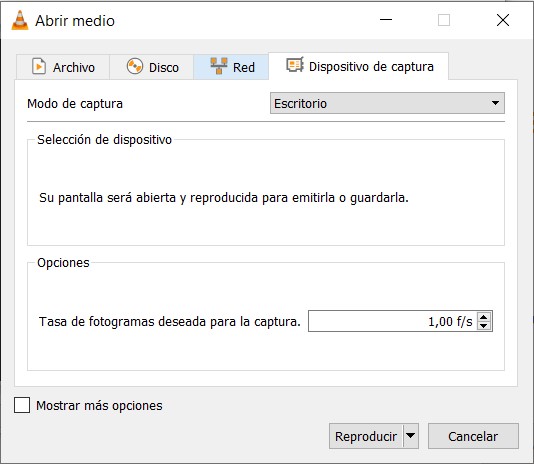This screenshot has width=534, height=464.
Task: Click the Disco tab disc icon
Action: click(135, 66)
